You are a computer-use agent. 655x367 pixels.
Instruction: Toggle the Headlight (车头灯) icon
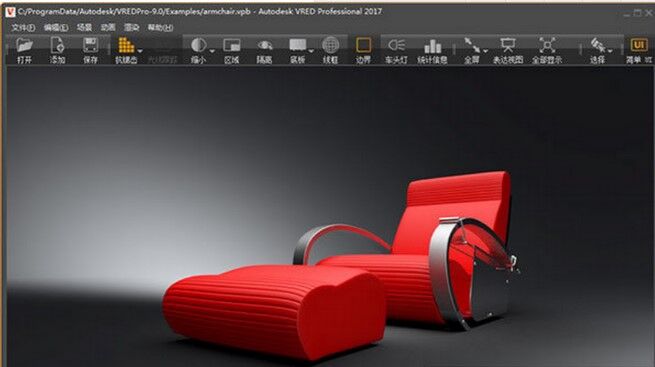click(396, 45)
